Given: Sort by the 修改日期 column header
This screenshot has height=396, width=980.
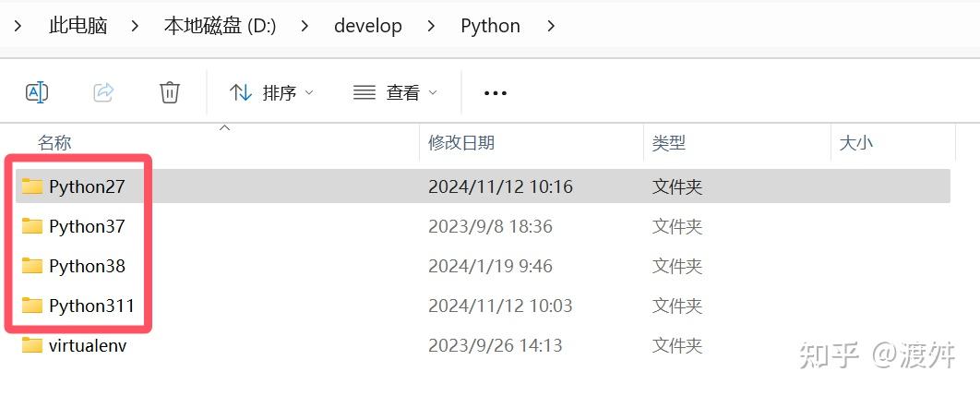Looking at the screenshot, I should coord(461,143).
